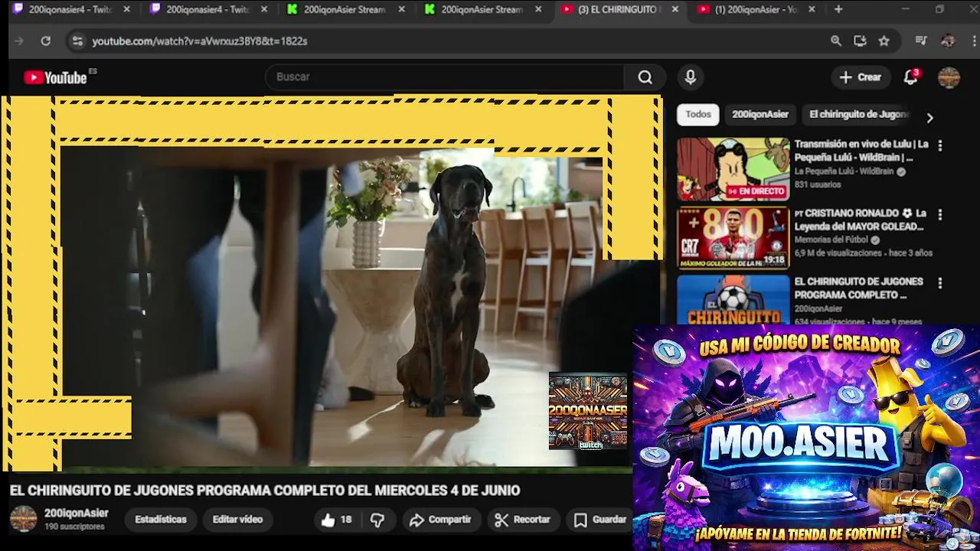Show more filter chips with right chevron
Screen dimensions: 980x551
click(929, 118)
